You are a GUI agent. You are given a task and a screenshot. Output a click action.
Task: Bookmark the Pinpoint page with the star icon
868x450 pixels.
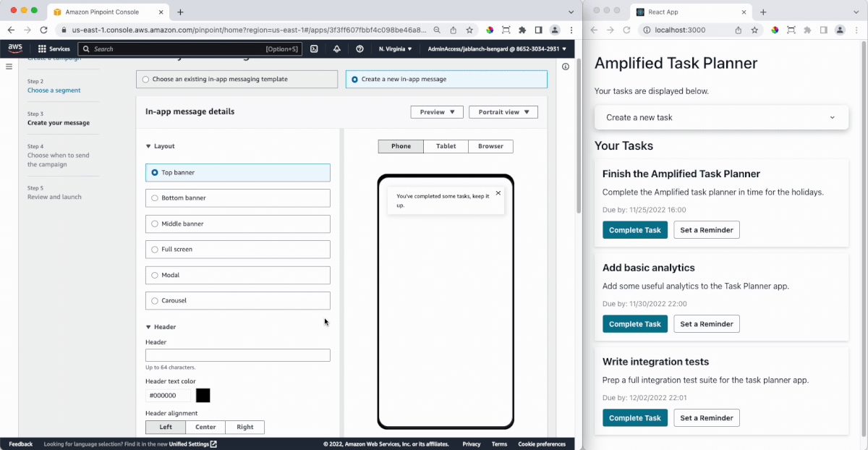pyautogui.click(x=469, y=30)
